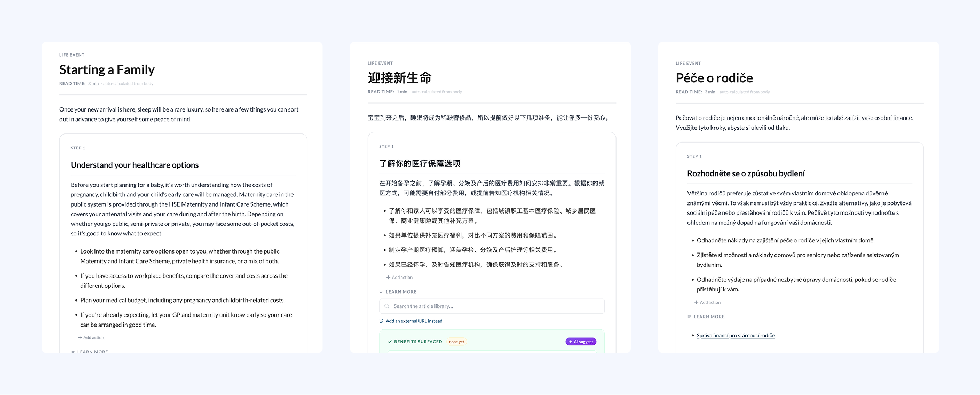The height and width of the screenshot is (395, 980).
Task: Click the lines icon beside LEARN MORE in the Chinese card
Action: (x=381, y=292)
